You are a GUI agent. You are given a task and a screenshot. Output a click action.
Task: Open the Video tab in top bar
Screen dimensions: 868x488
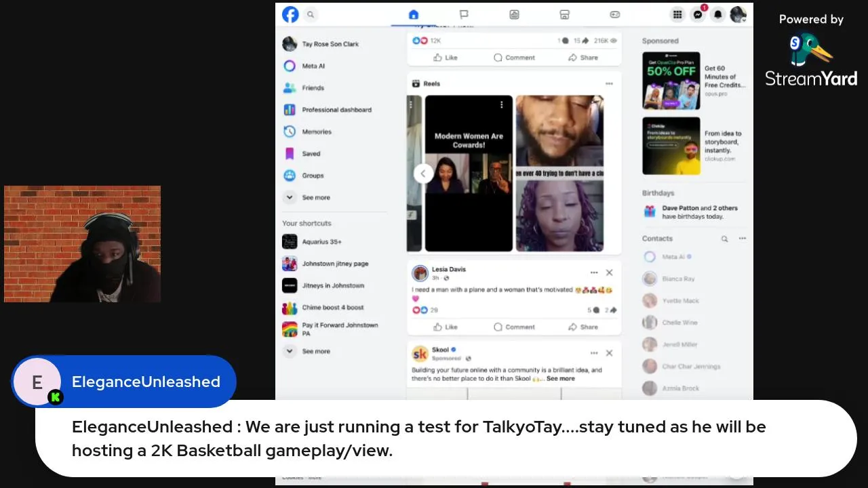(x=514, y=14)
